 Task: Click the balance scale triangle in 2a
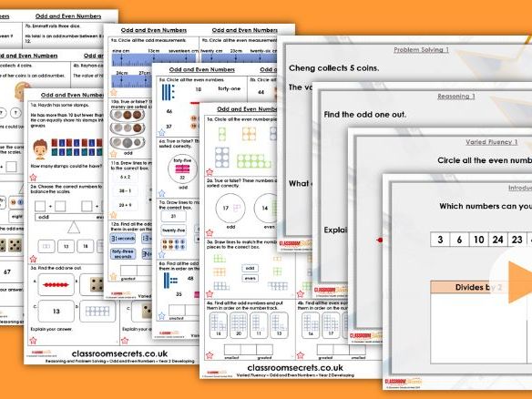coord(74,228)
